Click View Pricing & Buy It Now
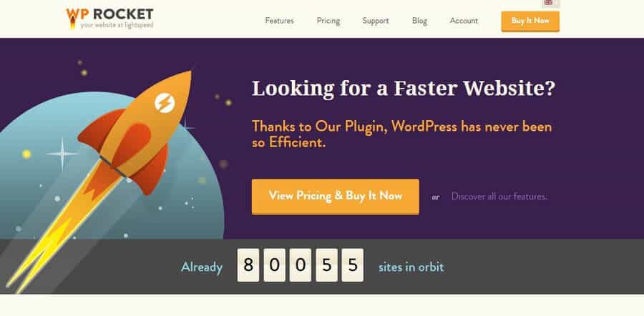The height and width of the screenshot is (316, 644). 335,196
